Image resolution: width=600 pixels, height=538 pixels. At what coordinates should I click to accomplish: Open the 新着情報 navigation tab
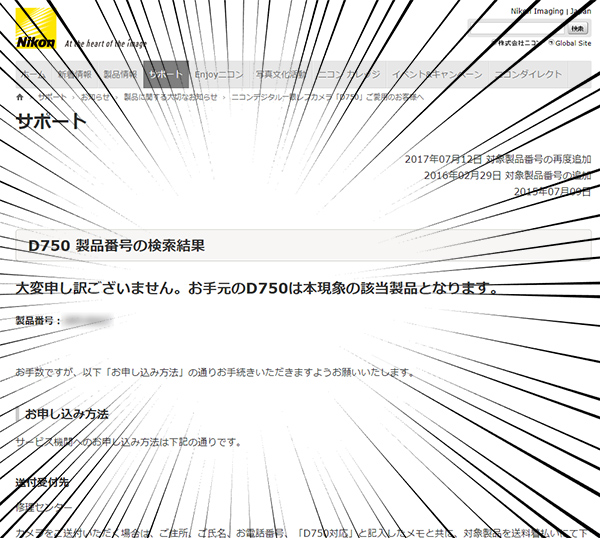point(74,74)
